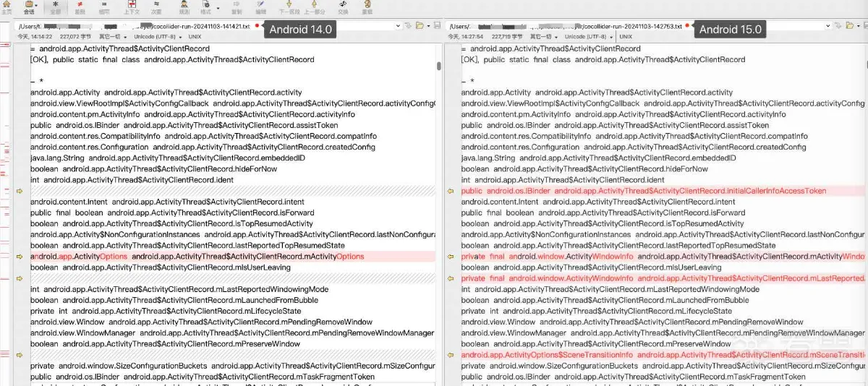Open right pane Unicode (UTF-8) encoding dropdown
The width and height of the screenshot is (868, 386).
pos(587,36)
